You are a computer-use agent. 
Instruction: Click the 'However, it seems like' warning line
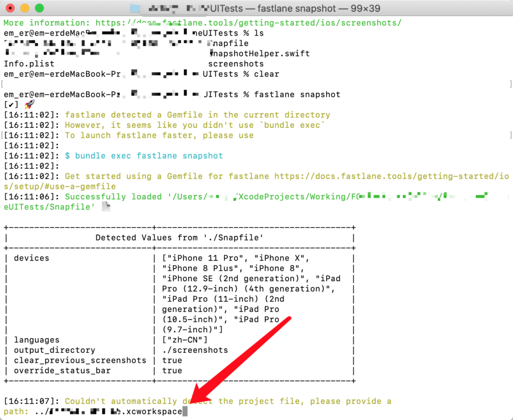click(x=195, y=125)
